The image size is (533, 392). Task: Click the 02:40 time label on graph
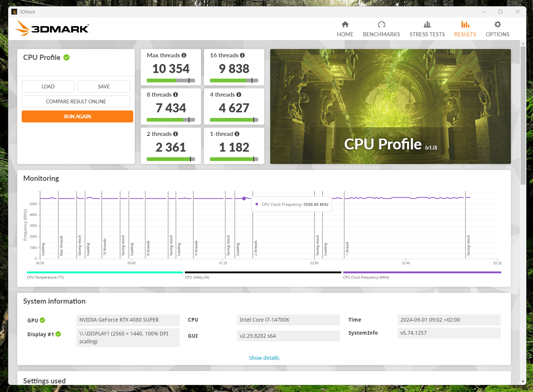[406, 263]
